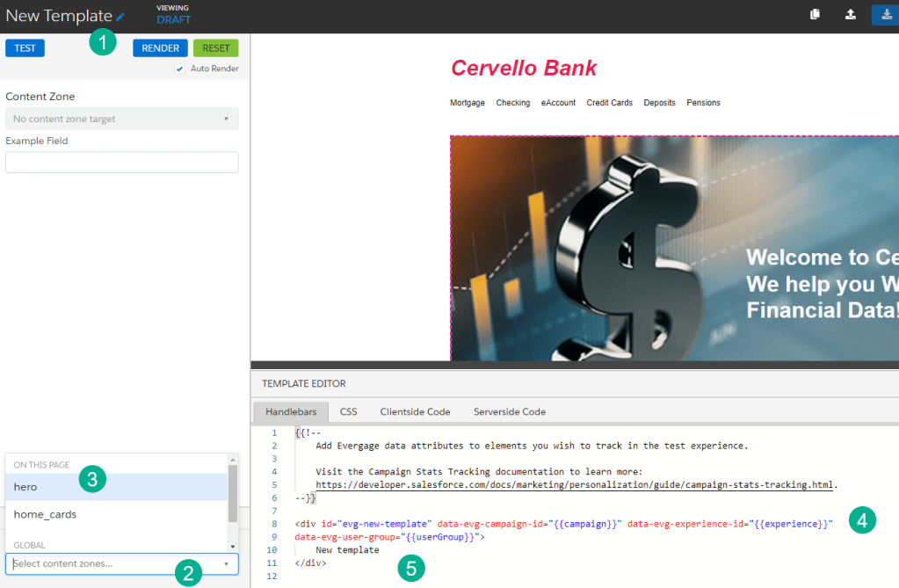Toggle the Auto Render checkbox
Screen dimensions: 899x588
180,69
